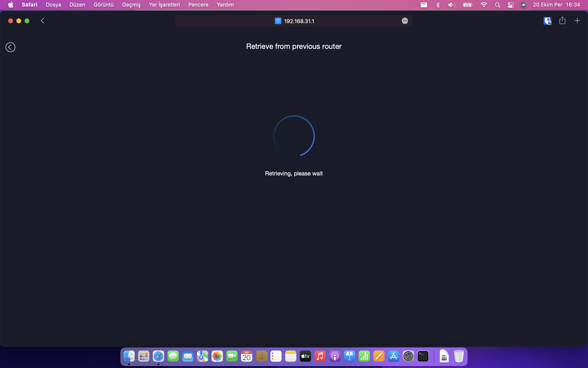Open the privacy shield extension icon
Image resolution: width=588 pixels, height=368 pixels.
[x=547, y=21]
